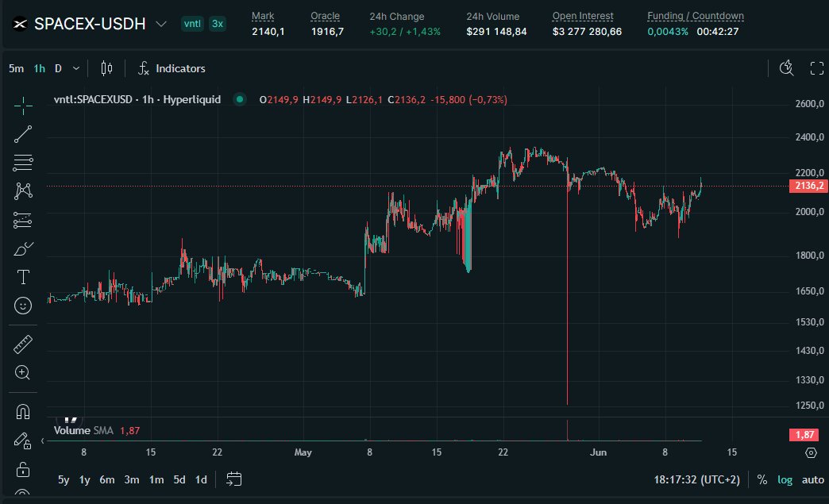Open the forecasting and measurement tools

(x=23, y=220)
